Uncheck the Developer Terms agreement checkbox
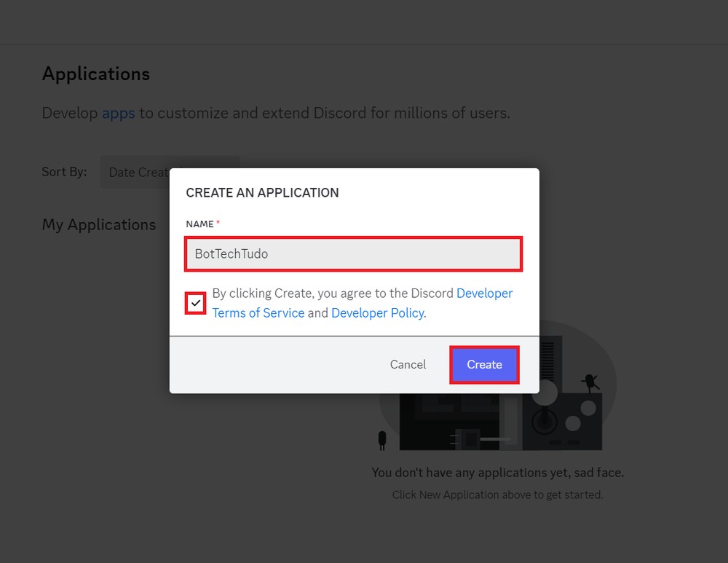This screenshot has height=563, width=728. click(196, 302)
